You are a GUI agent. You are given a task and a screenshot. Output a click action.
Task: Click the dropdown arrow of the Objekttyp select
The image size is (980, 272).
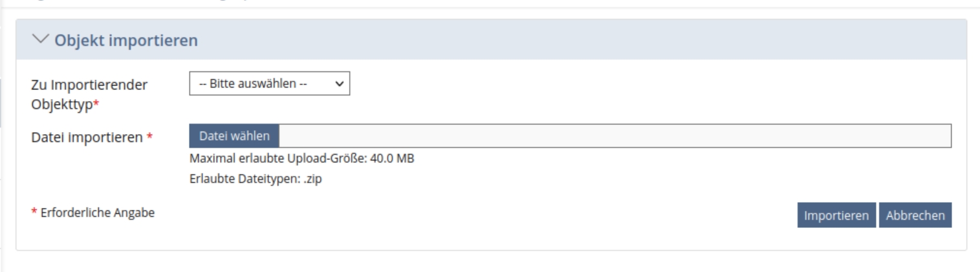coord(340,84)
